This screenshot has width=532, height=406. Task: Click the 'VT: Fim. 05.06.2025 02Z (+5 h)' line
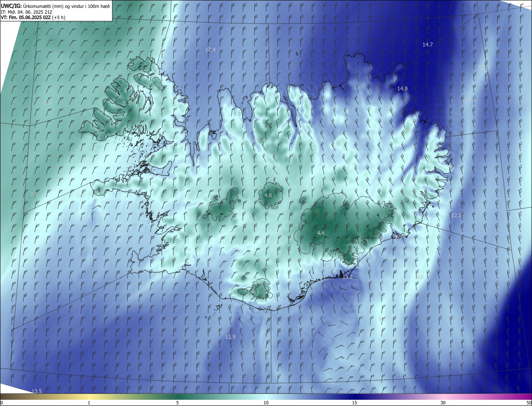tap(33, 17)
